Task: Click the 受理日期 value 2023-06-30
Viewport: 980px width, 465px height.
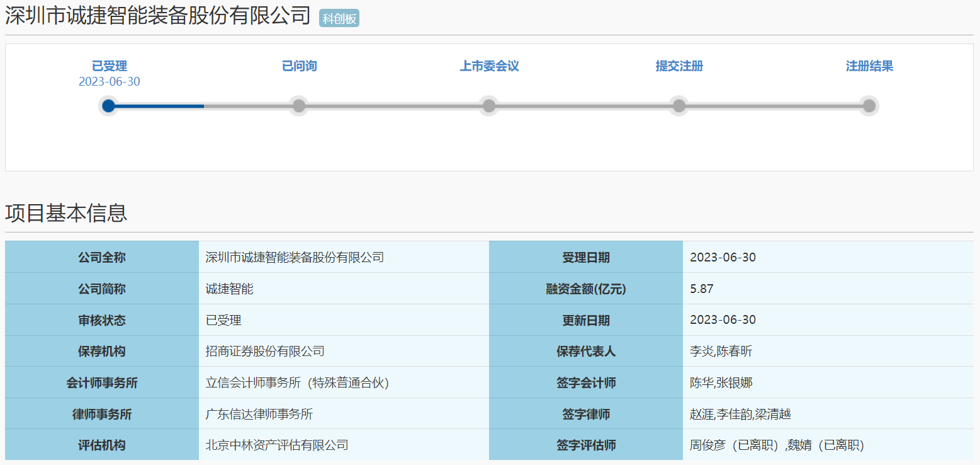Action: (723, 257)
